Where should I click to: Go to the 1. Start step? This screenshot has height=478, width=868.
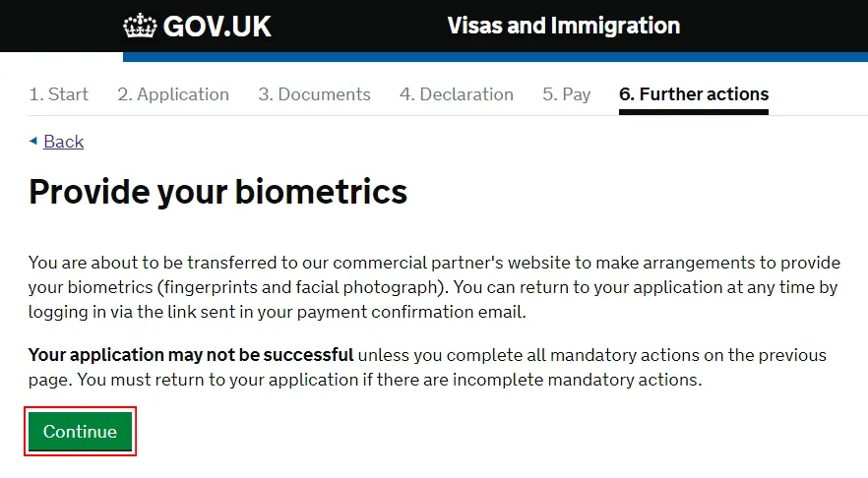58,94
